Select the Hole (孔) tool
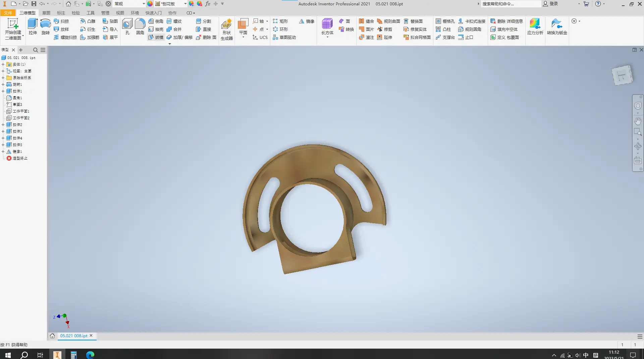Viewport: 644px width, 359px height. 127,27
